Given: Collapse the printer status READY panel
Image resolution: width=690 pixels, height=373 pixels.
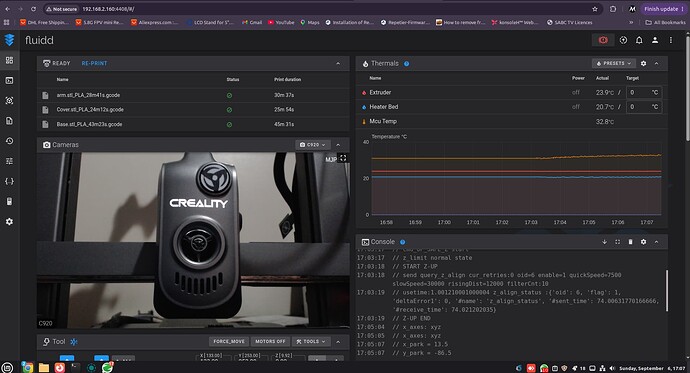Looking at the screenshot, I should pos(338,63).
